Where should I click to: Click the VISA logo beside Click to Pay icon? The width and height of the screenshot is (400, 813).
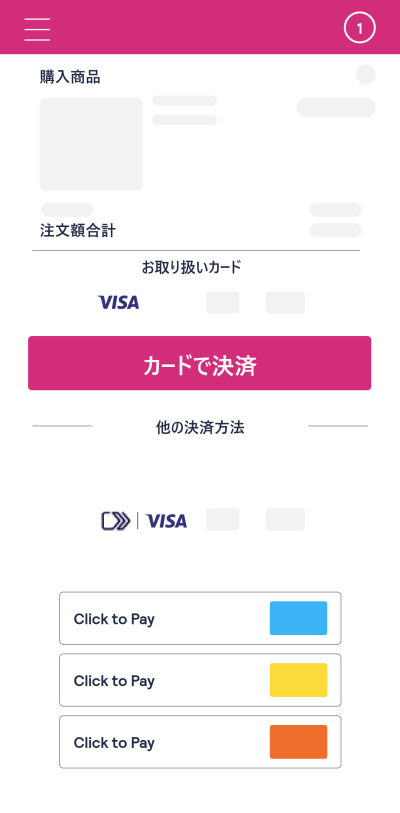[x=167, y=521]
